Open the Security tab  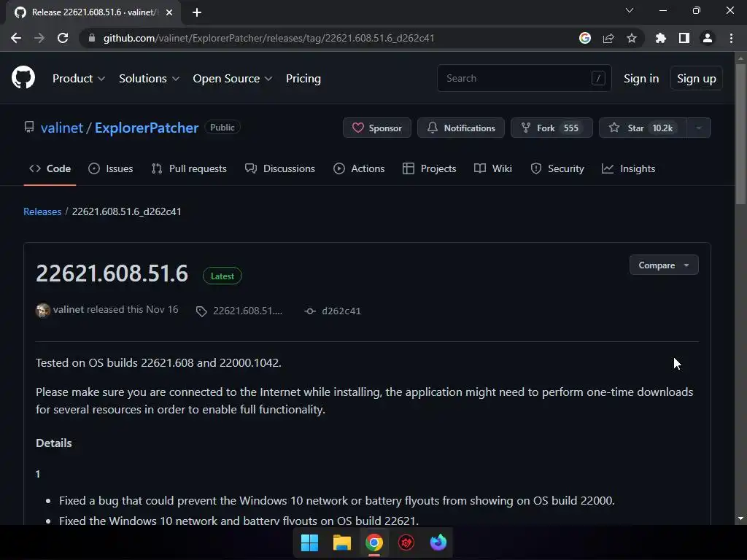coord(557,168)
